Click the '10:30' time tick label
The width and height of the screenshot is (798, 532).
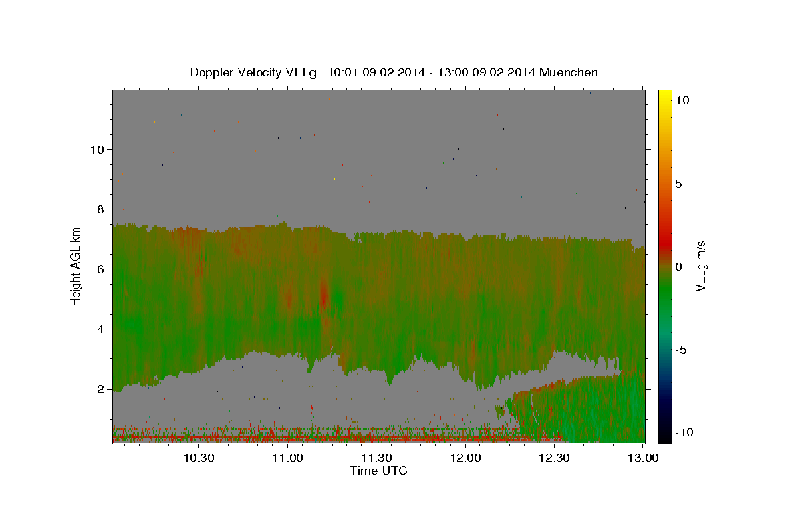198,458
